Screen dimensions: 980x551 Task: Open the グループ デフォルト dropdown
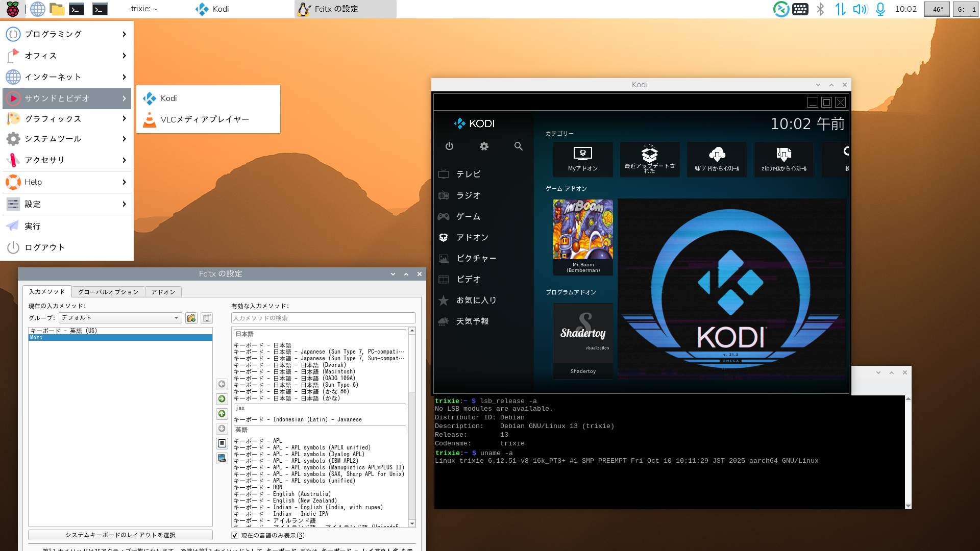click(120, 318)
